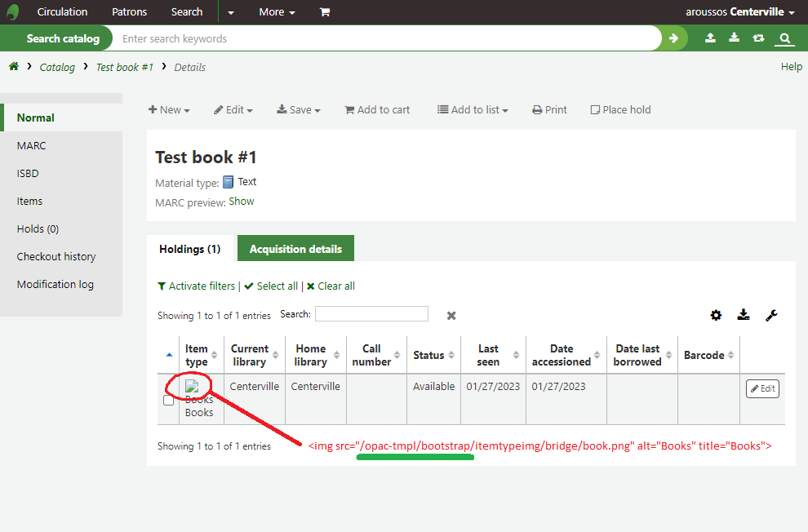Clear the holdings search filter X
The height and width of the screenshot is (532, 808).
pyautogui.click(x=451, y=315)
